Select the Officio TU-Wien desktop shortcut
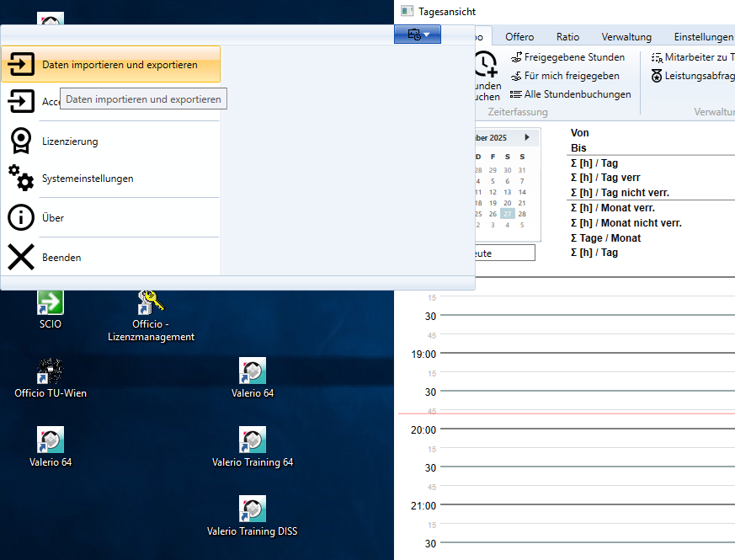This screenshot has width=735, height=560. click(x=51, y=372)
